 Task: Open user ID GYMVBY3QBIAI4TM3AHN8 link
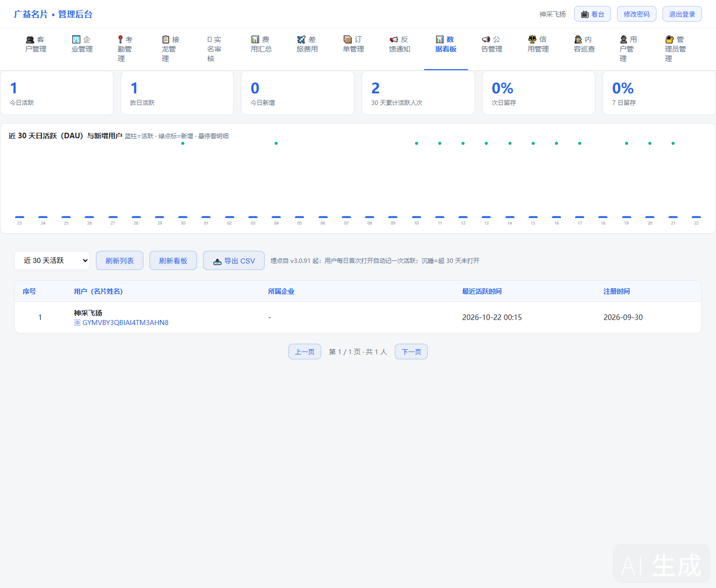tap(121, 323)
